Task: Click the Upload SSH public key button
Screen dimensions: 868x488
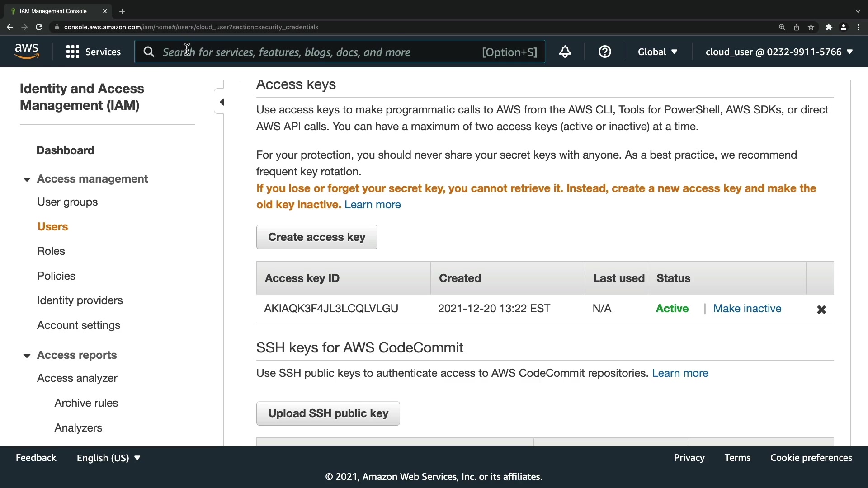Action: click(x=328, y=413)
